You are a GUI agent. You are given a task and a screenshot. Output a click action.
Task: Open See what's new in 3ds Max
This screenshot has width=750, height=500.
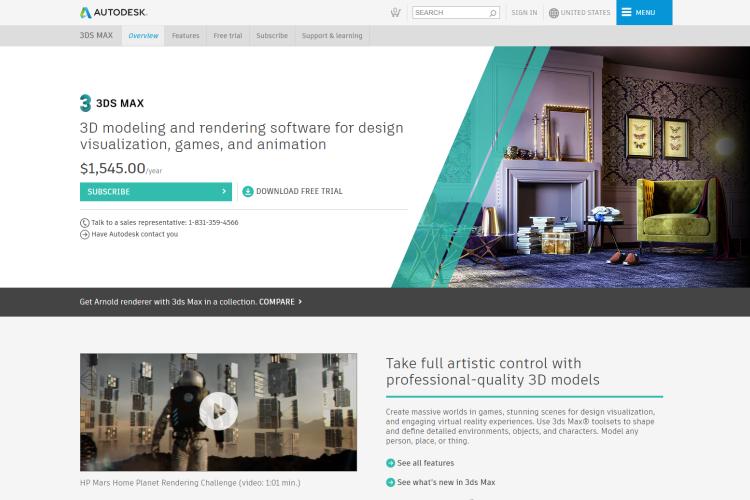446,482
